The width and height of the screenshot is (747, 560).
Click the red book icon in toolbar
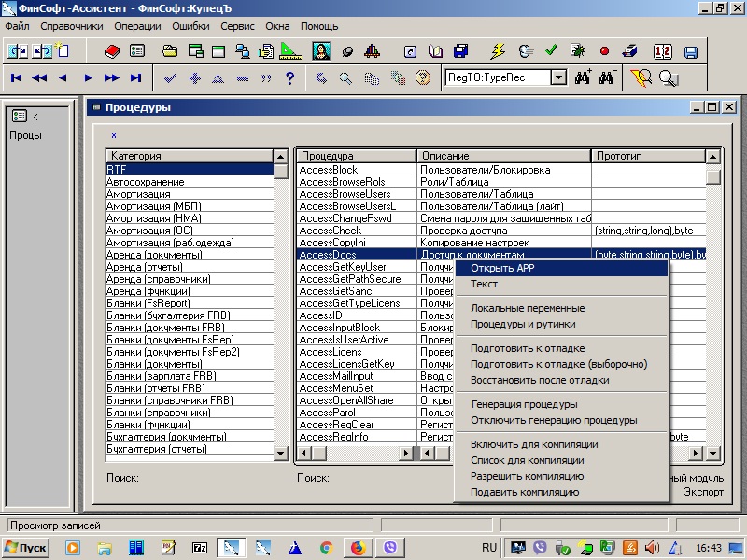pos(112,51)
